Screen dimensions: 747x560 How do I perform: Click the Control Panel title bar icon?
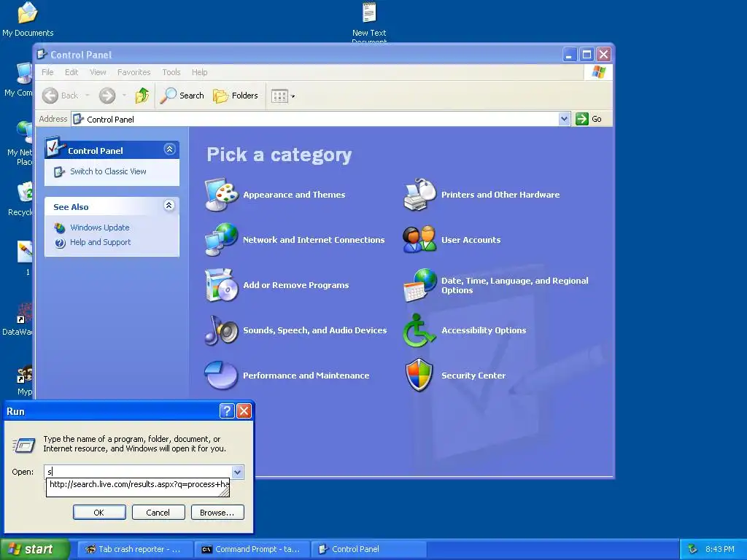tap(42, 54)
